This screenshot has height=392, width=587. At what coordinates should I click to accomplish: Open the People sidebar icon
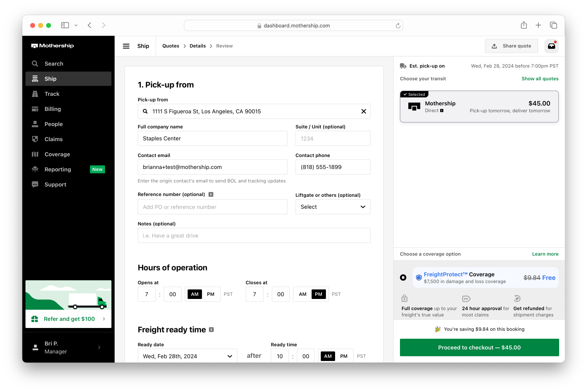pyautogui.click(x=35, y=124)
